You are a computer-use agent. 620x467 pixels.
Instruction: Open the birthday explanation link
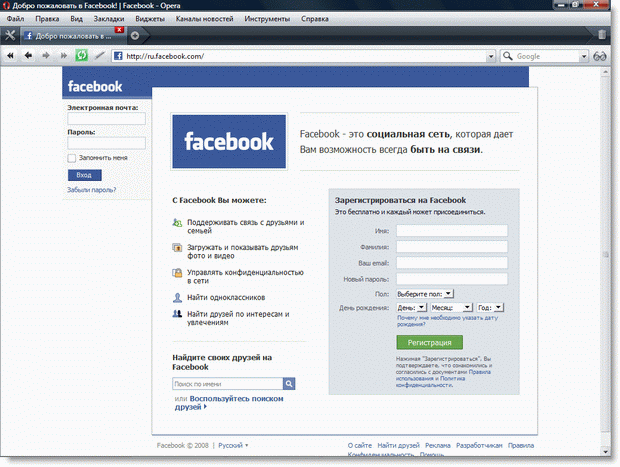click(447, 321)
